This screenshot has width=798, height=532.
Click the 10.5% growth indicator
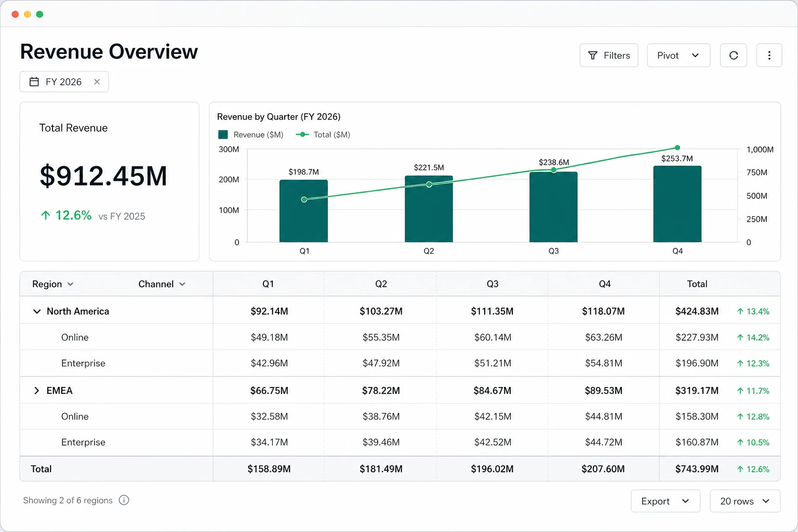coord(753,443)
